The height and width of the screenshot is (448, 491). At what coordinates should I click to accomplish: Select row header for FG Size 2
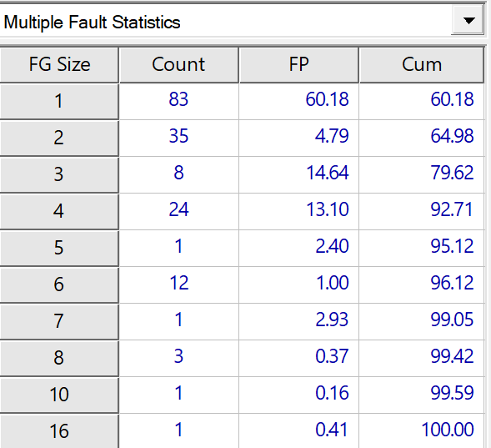point(59,138)
